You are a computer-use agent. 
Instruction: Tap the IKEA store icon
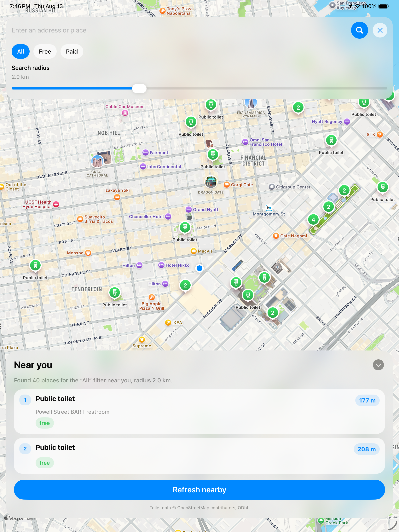[x=168, y=323]
